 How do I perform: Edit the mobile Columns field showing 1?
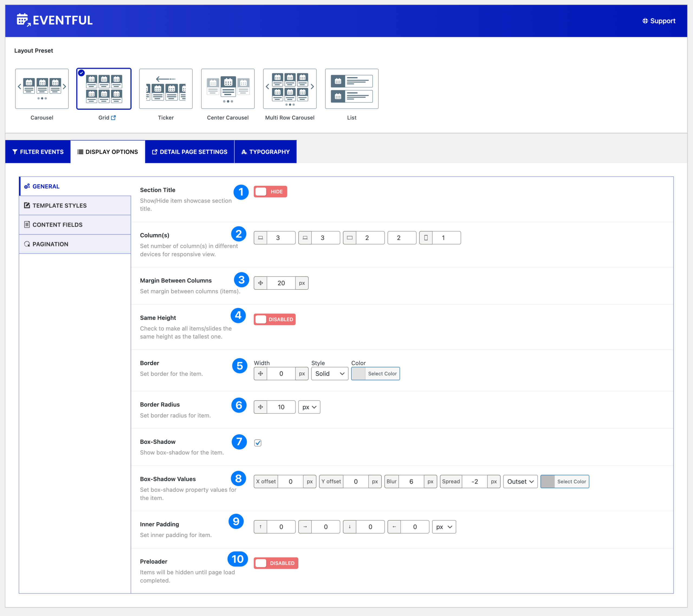tap(446, 238)
